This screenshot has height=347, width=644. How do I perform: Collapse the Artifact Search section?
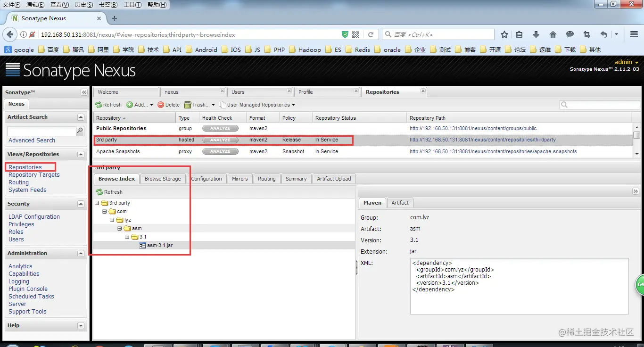tap(81, 117)
